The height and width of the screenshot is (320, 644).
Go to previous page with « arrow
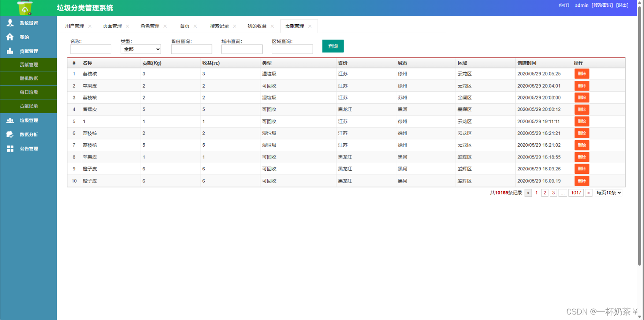[528, 193]
